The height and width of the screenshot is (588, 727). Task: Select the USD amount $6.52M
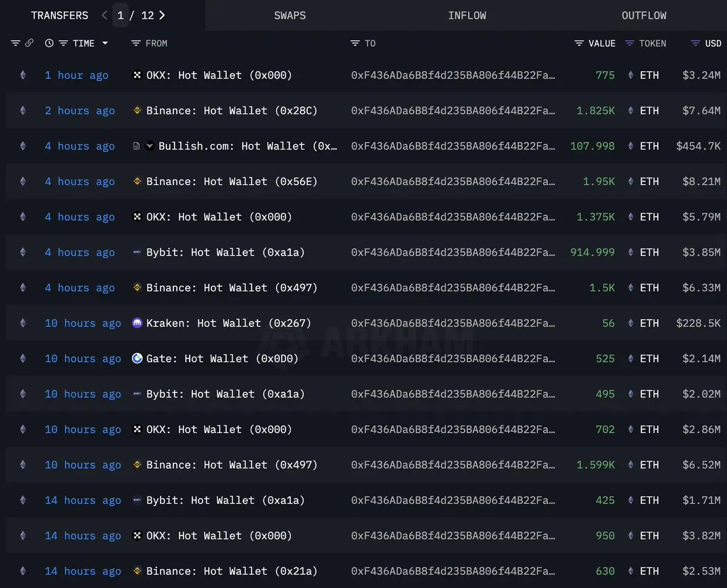tap(702, 464)
